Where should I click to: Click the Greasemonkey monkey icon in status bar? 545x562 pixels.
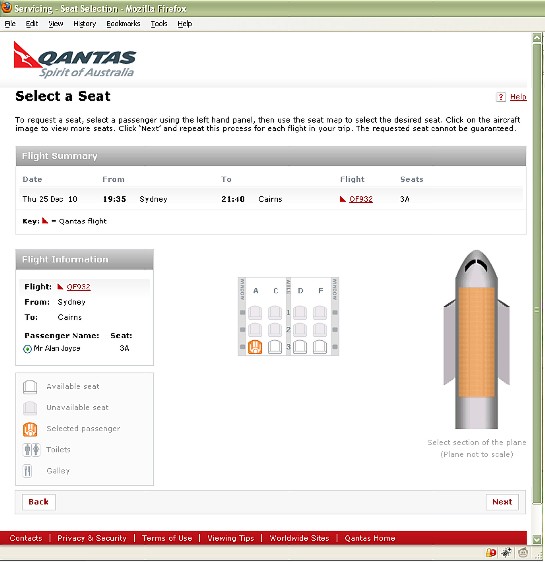[x=523, y=553]
